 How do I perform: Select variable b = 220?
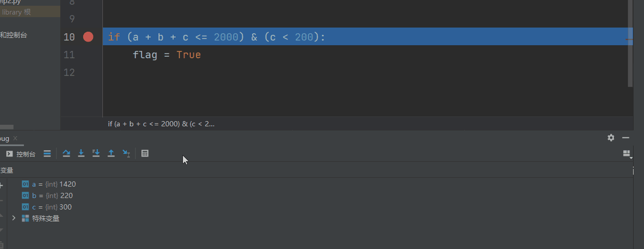coord(52,195)
